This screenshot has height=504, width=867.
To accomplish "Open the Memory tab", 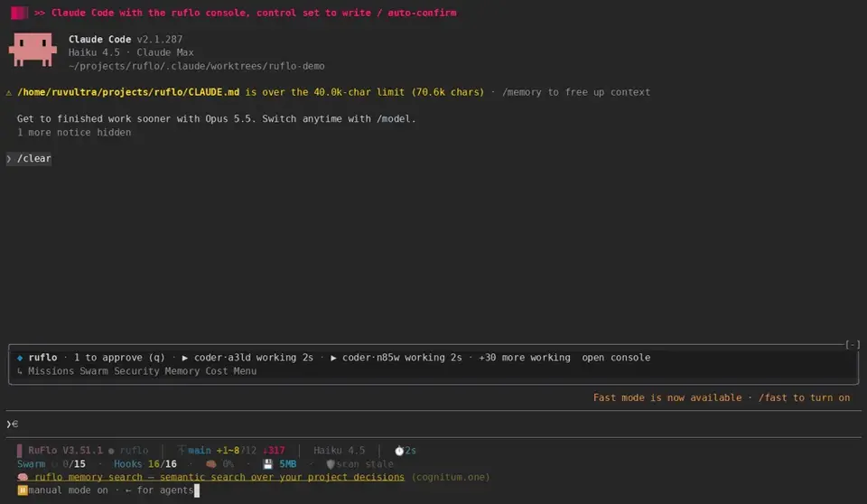I will coord(182,371).
